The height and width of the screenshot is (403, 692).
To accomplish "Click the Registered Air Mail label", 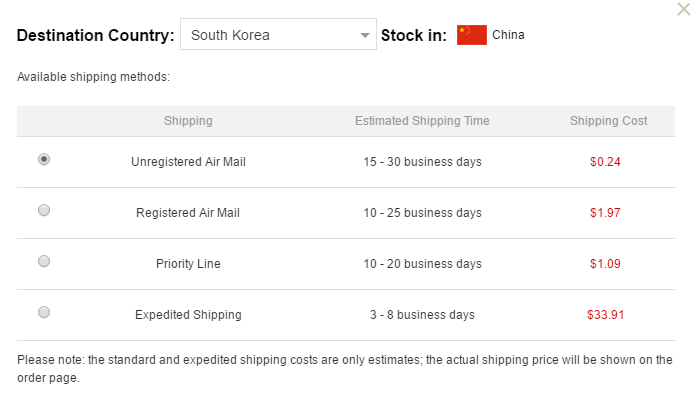I will pyautogui.click(x=188, y=213).
